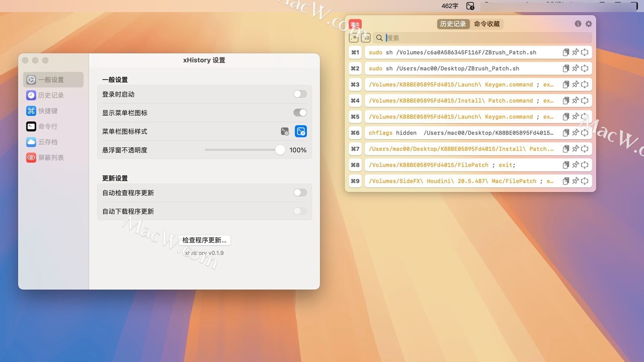Pin the ⌘7 command entry
The image size is (644, 362).
pos(575,149)
